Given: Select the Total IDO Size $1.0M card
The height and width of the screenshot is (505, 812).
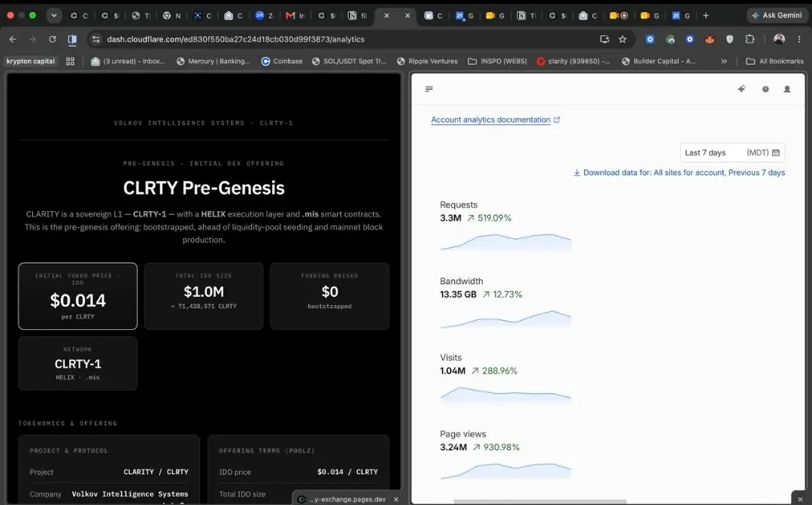Looking at the screenshot, I should (x=204, y=296).
